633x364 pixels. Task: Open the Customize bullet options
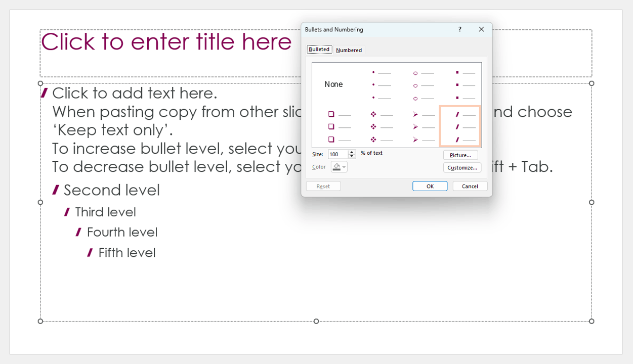462,167
